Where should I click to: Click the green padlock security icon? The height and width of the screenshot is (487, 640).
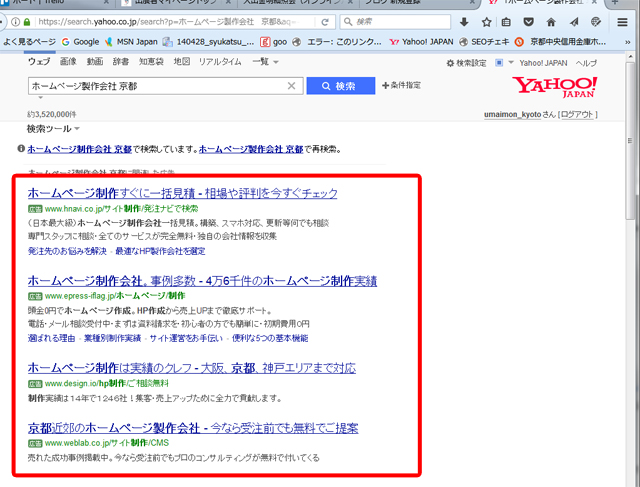(27, 22)
